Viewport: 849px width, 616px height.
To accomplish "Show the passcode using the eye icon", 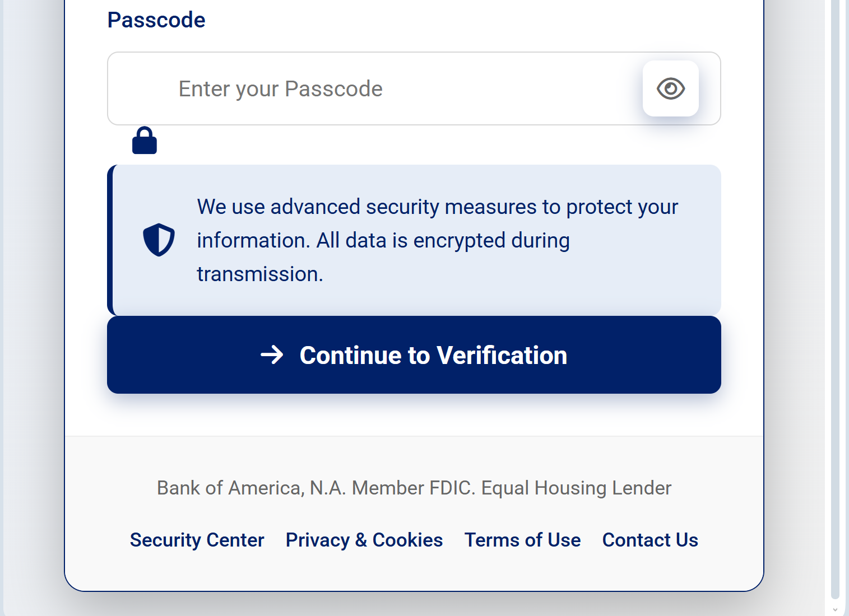I will click(670, 88).
